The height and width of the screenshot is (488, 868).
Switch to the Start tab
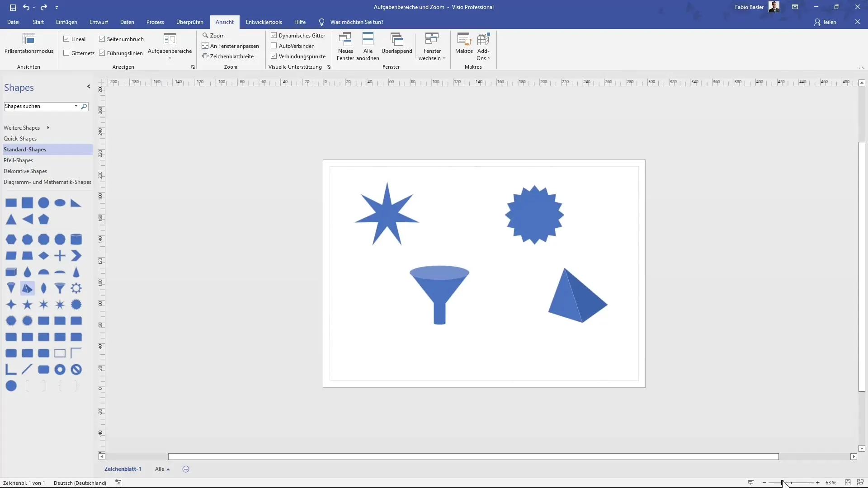(x=38, y=22)
